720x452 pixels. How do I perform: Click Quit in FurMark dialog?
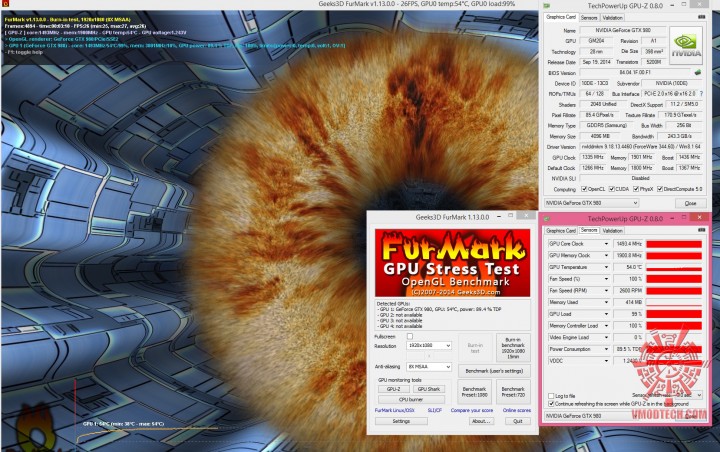point(518,421)
